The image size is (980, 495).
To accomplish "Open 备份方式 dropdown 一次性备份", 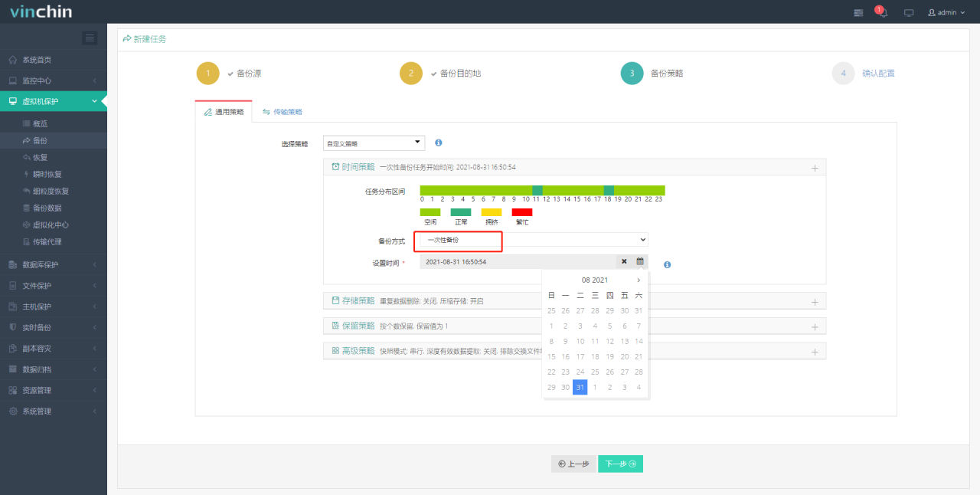I will pyautogui.click(x=534, y=240).
